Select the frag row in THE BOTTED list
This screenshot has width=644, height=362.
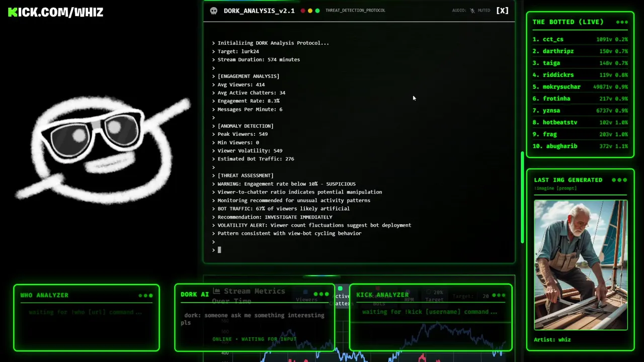(x=580, y=134)
